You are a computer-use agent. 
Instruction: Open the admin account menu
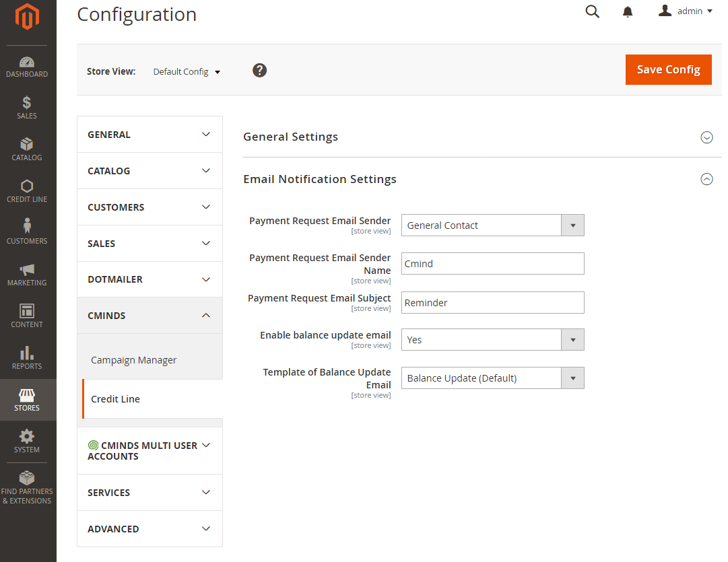pos(686,11)
